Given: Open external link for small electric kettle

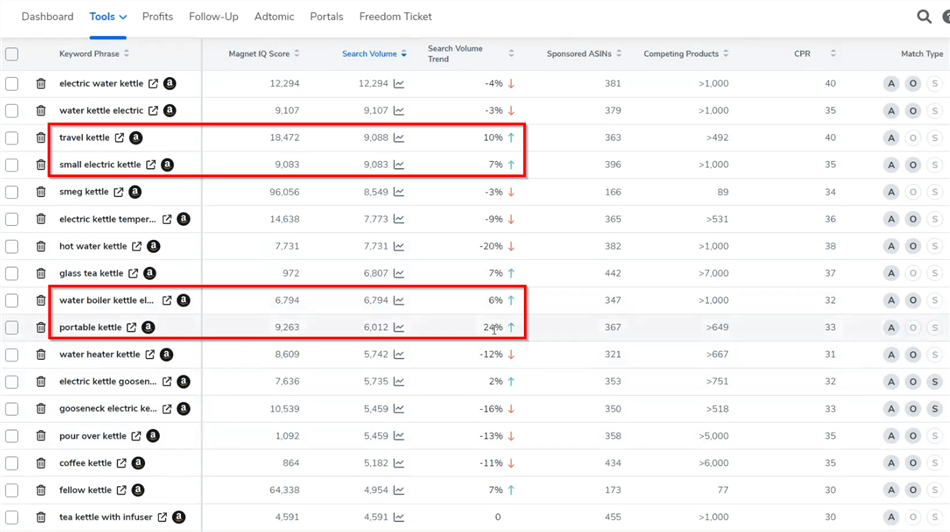Looking at the screenshot, I should [x=151, y=165].
